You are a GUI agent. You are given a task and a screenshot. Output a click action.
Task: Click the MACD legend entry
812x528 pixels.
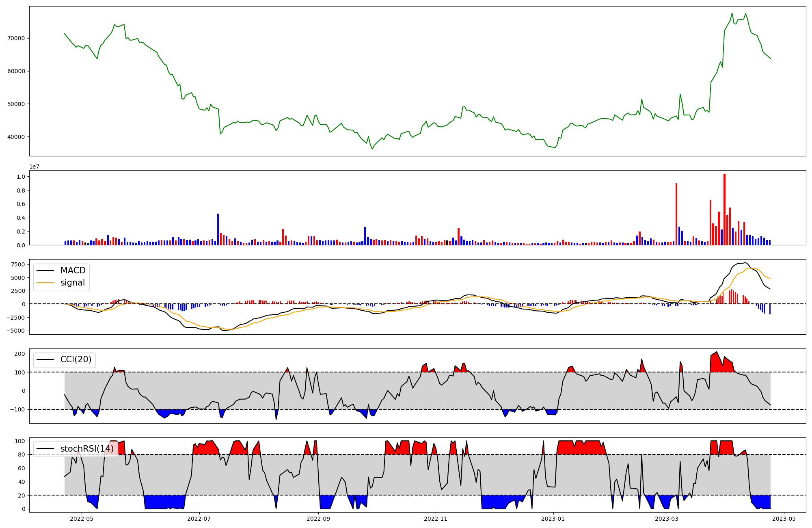point(73,270)
